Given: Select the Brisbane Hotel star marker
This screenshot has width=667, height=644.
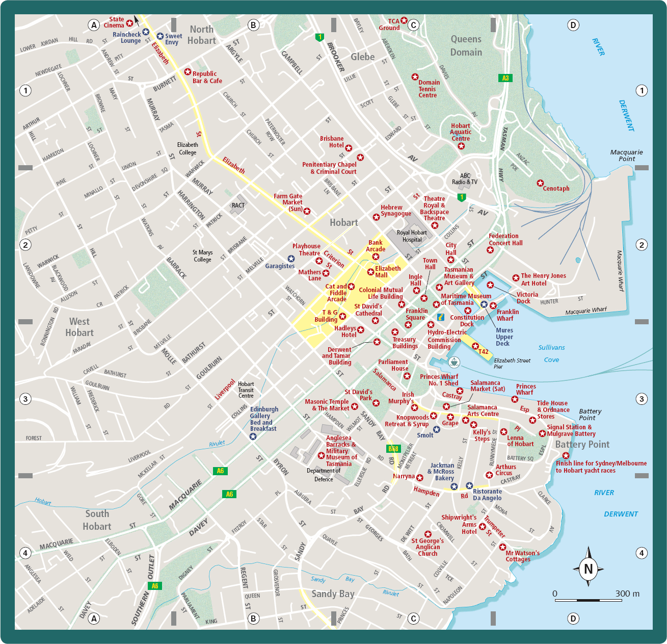Looking at the screenshot, I should [x=349, y=148].
